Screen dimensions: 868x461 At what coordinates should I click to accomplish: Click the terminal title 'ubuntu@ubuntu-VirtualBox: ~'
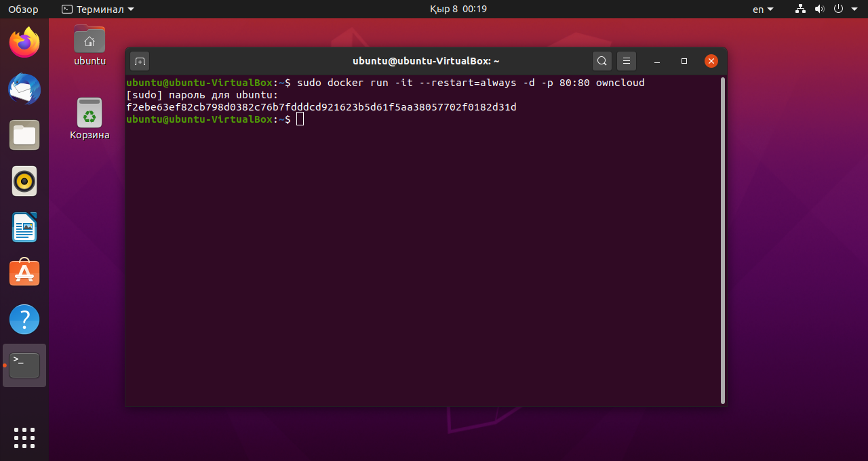click(426, 61)
